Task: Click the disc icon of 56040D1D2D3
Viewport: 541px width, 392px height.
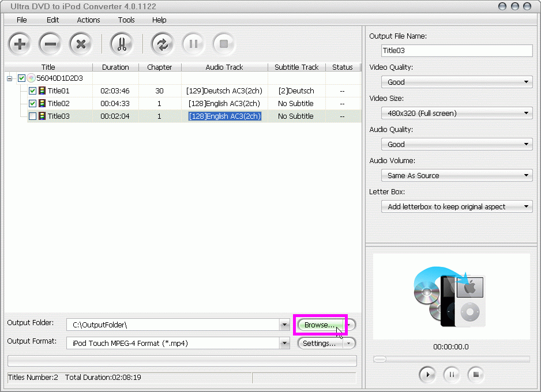Action: (31, 78)
